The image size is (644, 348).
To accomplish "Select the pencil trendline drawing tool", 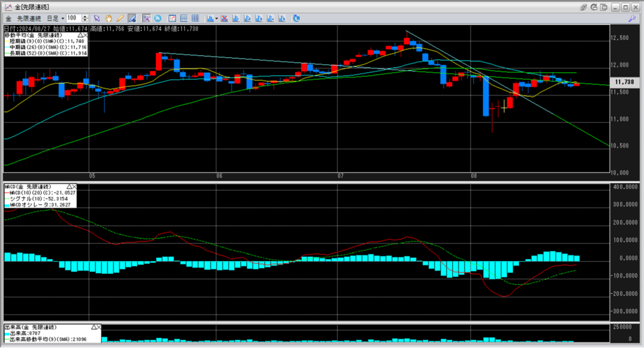I will point(119,18).
